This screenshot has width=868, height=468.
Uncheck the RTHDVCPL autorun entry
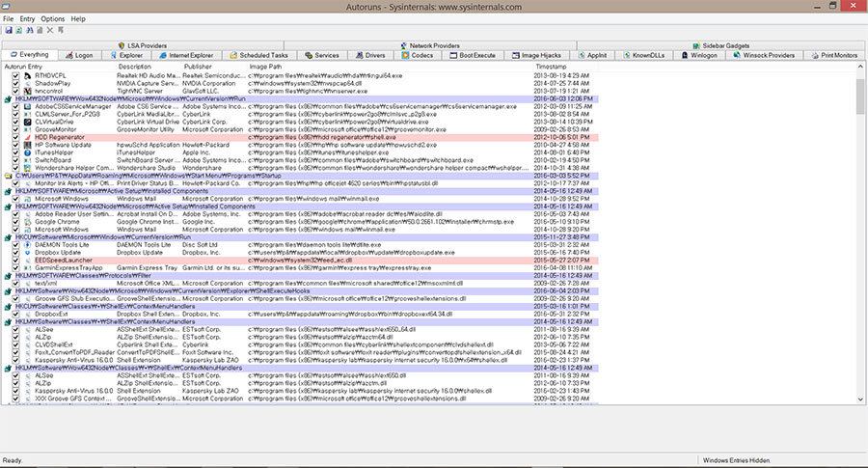(x=15, y=76)
